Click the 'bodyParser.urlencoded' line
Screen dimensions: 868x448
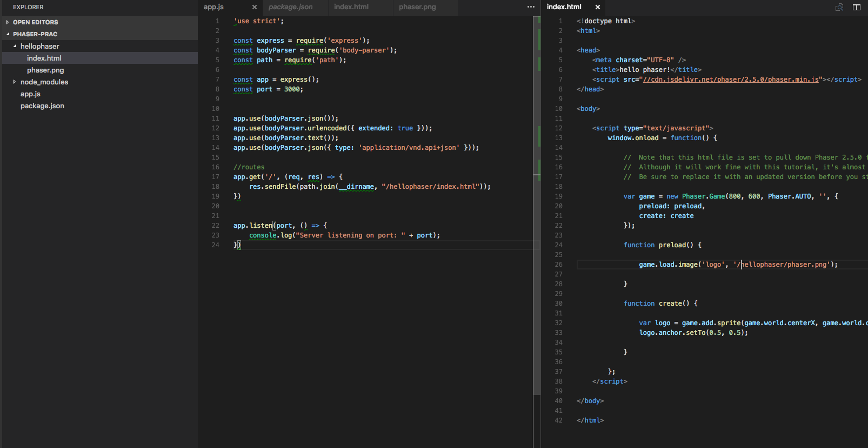point(333,128)
